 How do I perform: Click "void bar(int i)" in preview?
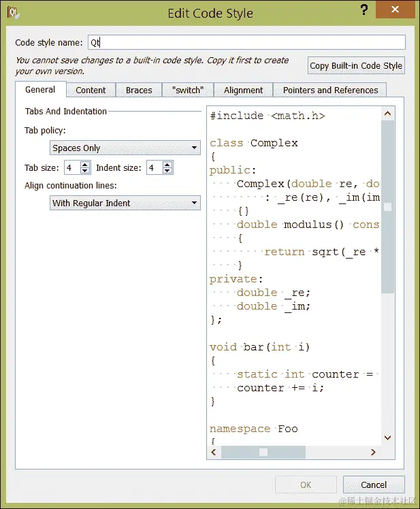(x=260, y=347)
